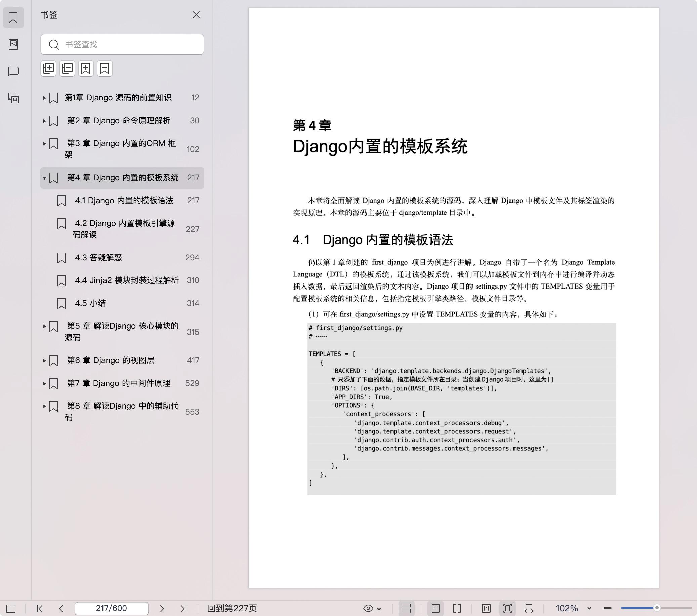The image size is (697, 616).
Task: Click heading 4.1 Django 内置的模板语法 on page
Action: (x=373, y=240)
